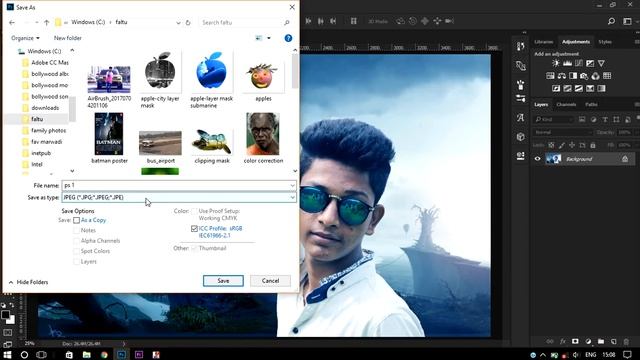The width and height of the screenshot is (640, 360).
Task: Lock image pixels brush icon
Action: pos(562,145)
